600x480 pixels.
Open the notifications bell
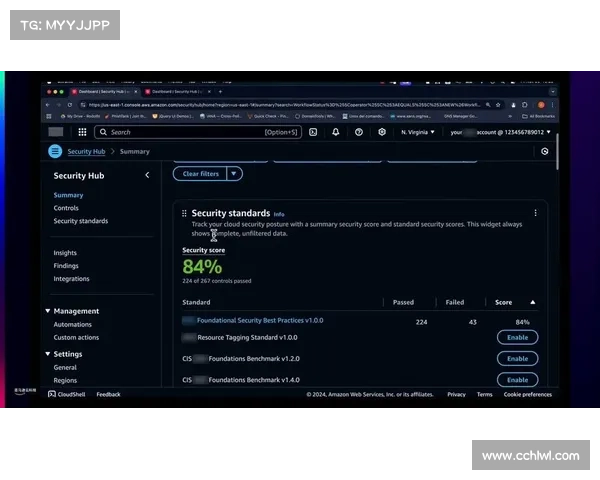(336, 132)
